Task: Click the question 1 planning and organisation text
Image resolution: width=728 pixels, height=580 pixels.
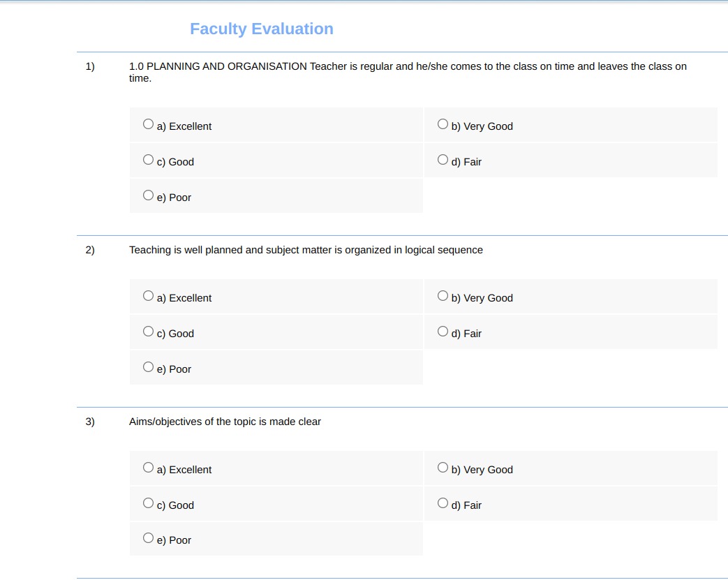Action: [408, 73]
